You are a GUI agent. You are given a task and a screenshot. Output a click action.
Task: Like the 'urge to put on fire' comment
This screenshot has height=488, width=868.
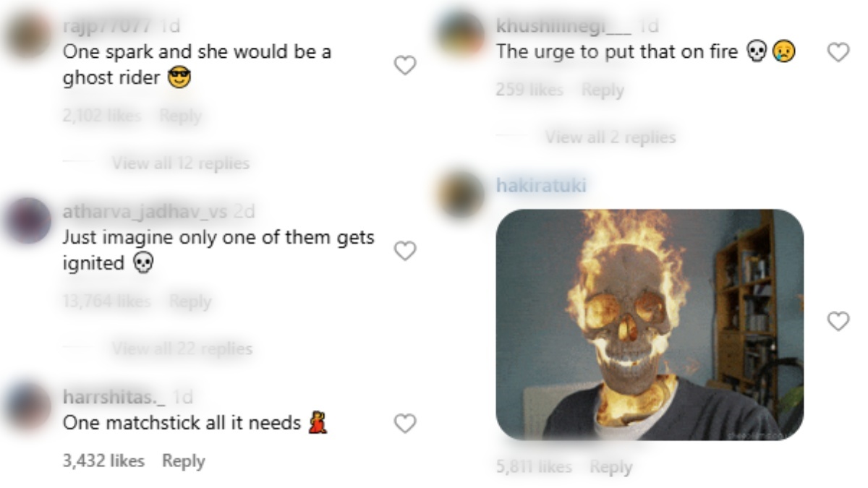click(838, 52)
